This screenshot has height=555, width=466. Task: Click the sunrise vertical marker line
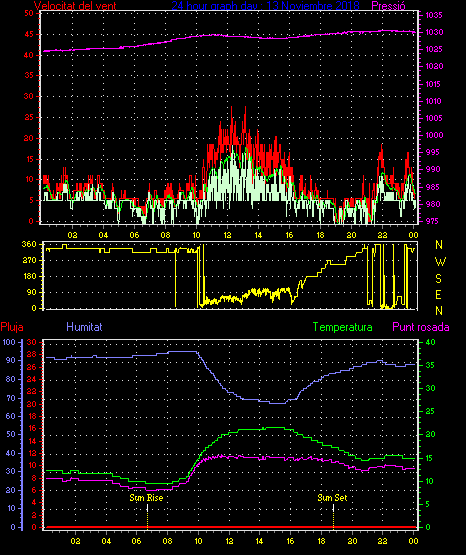pos(148,516)
